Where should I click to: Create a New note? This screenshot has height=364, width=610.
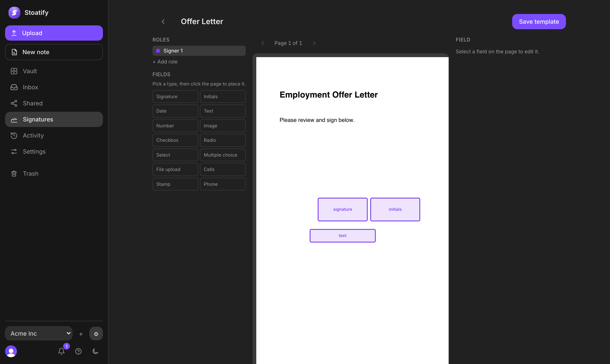pyautogui.click(x=54, y=52)
